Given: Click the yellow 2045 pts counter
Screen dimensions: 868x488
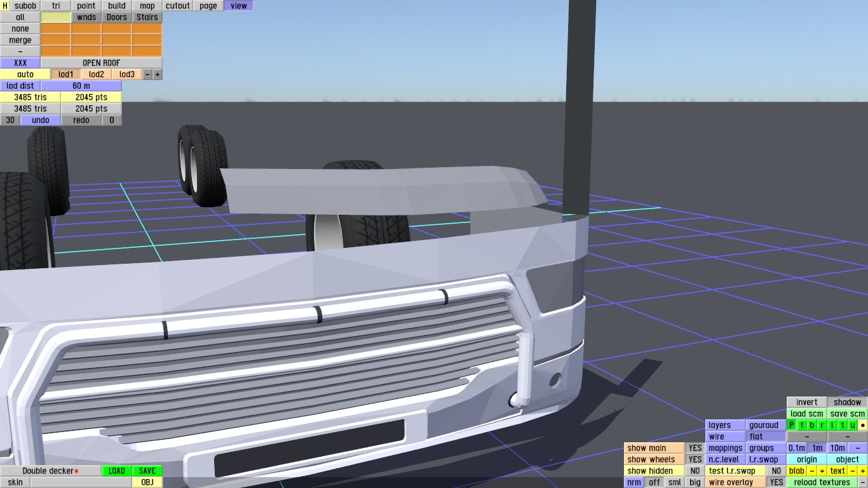Looking at the screenshot, I should click(92, 97).
